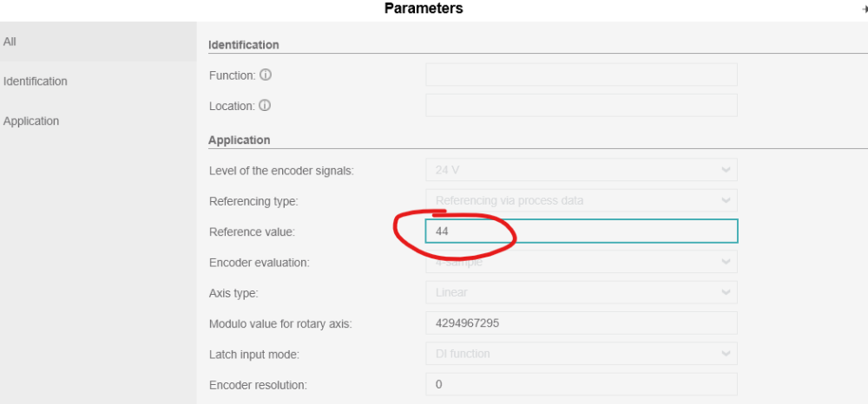Click the "Reference value:" label text
This screenshot has height=404, width=868.
click(253, 232)
